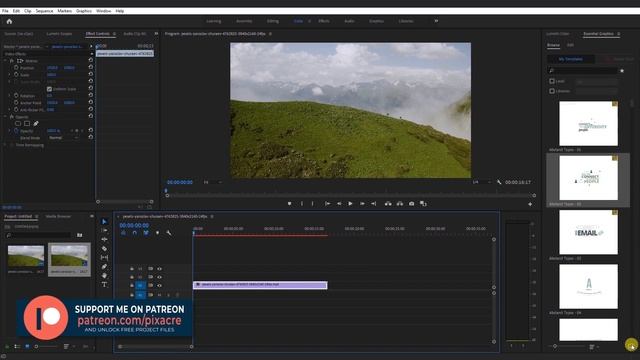The width and height of the screenshot is (640, 360).
Task: Pick the Razor tool
Action: (x=104, y=249)
